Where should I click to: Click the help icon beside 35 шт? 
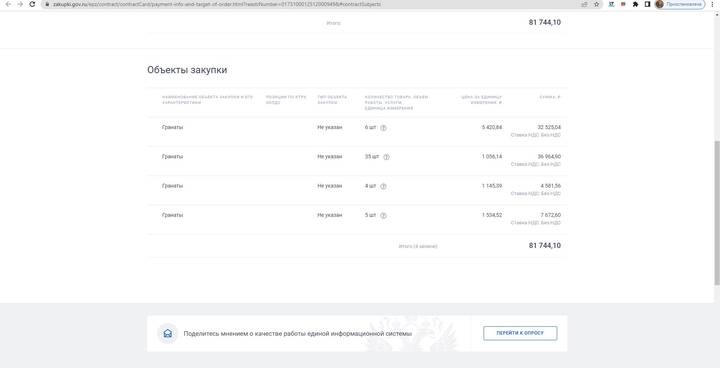386,157
